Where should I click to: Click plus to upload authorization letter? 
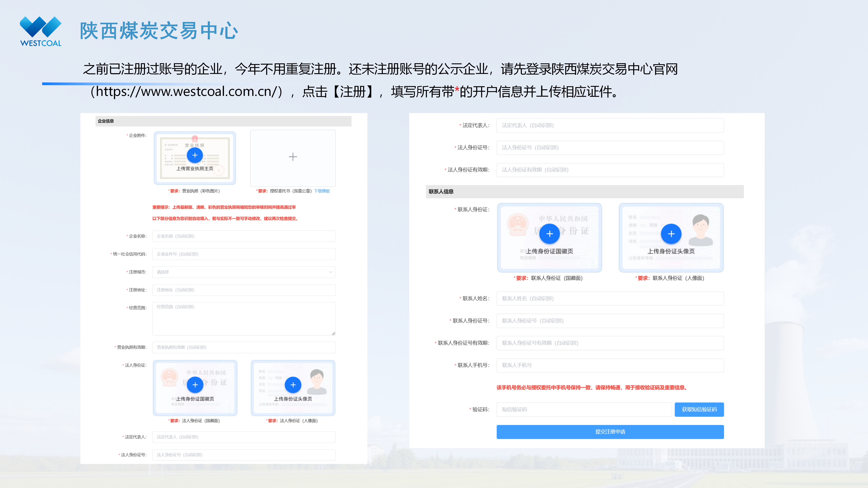tap(293, 157)
